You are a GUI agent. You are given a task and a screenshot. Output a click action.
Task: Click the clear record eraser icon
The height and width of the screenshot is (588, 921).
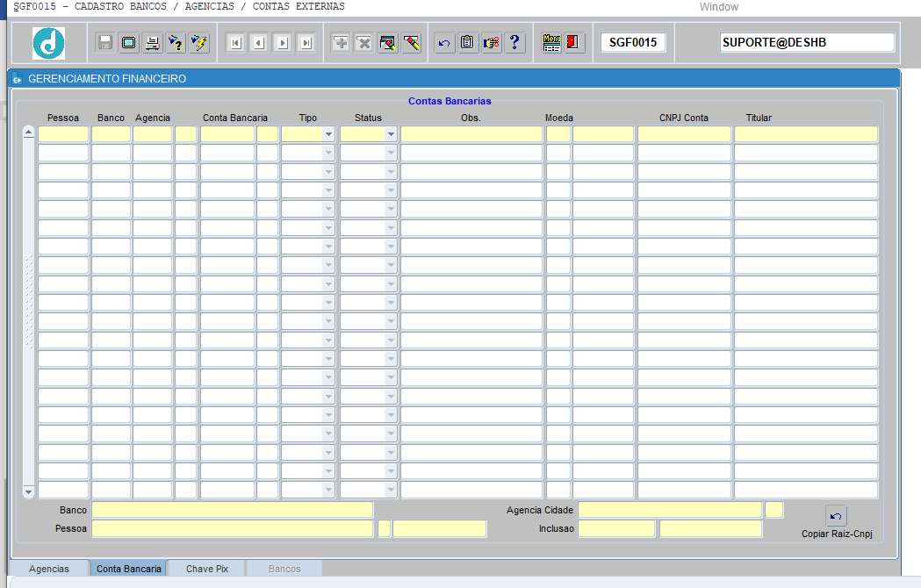click(411, 43)
